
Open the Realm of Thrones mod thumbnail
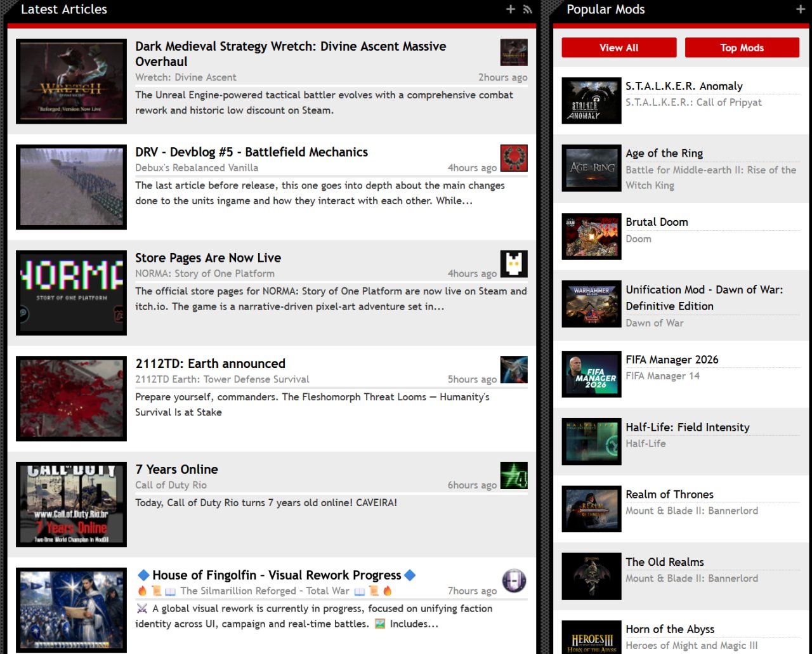(592, 509)
